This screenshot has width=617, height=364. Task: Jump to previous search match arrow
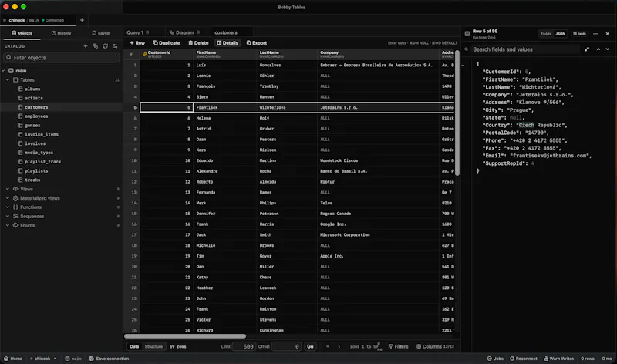click(x=598, y=49)
